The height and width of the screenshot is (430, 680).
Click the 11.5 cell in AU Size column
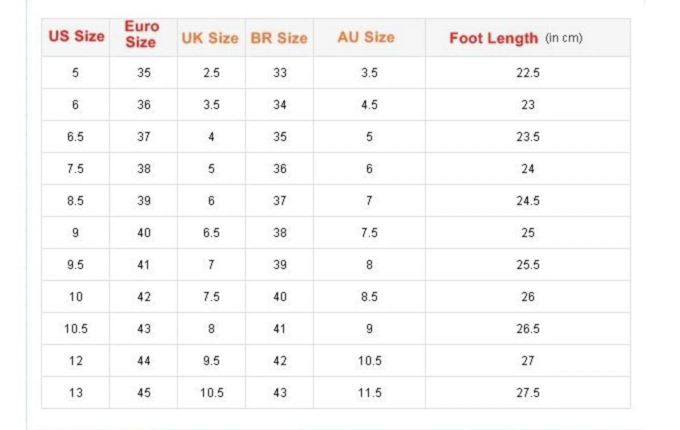tap(369, 393)
